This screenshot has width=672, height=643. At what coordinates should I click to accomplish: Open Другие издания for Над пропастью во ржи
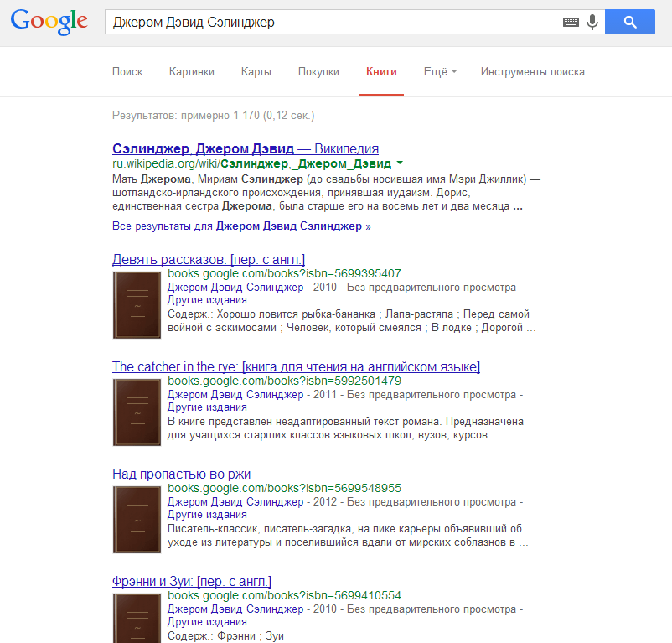click(207, 515)
